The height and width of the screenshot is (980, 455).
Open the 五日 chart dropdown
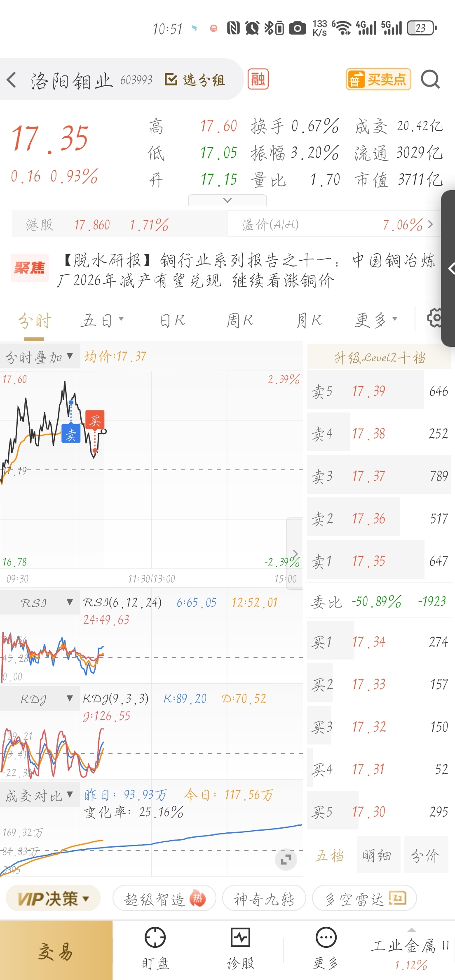tap(102, 320)
